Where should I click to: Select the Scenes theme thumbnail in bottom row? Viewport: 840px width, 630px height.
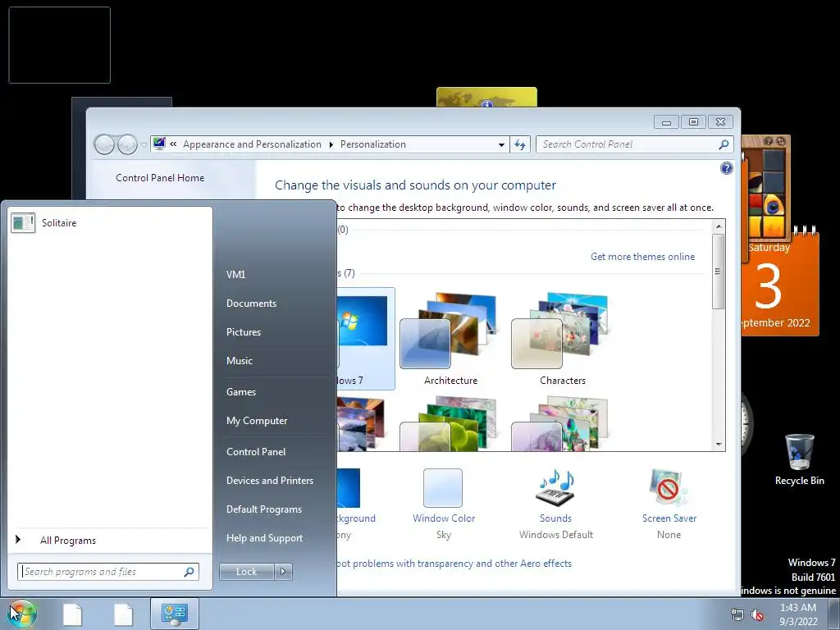coord(562,423)
